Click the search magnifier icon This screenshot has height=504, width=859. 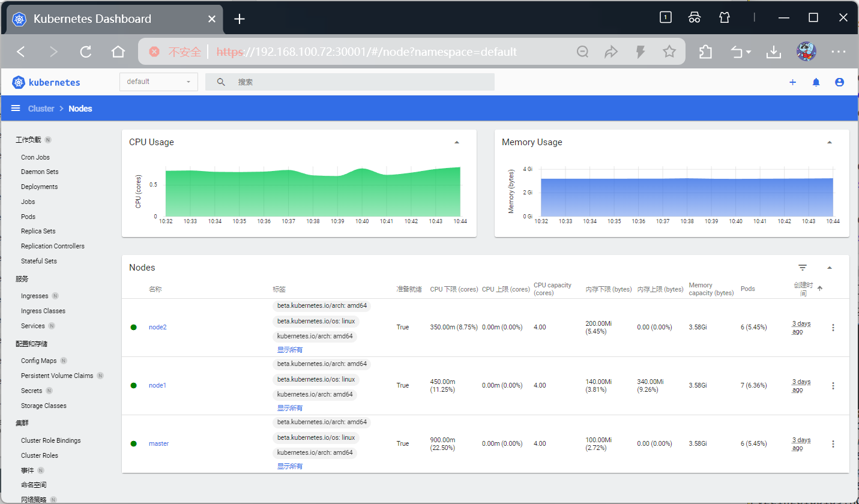pos(221,82)
